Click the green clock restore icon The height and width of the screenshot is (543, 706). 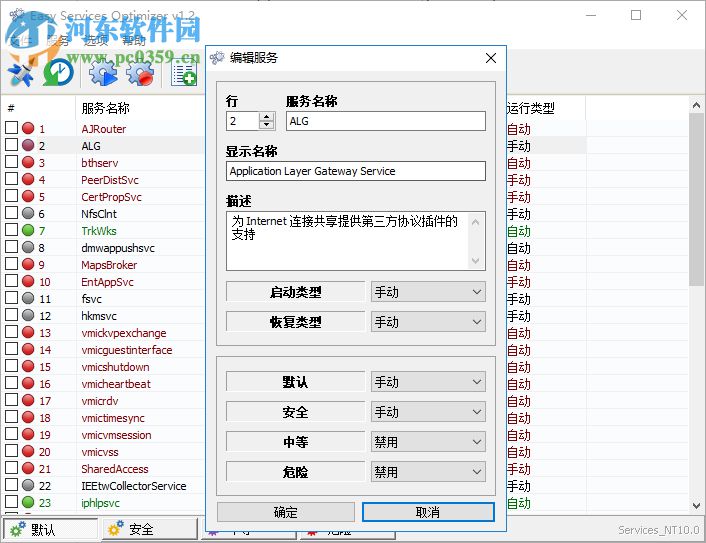tap(59, 72)
